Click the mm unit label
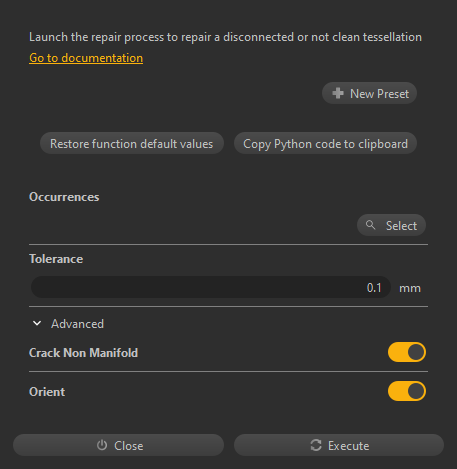 coord(410,288)
